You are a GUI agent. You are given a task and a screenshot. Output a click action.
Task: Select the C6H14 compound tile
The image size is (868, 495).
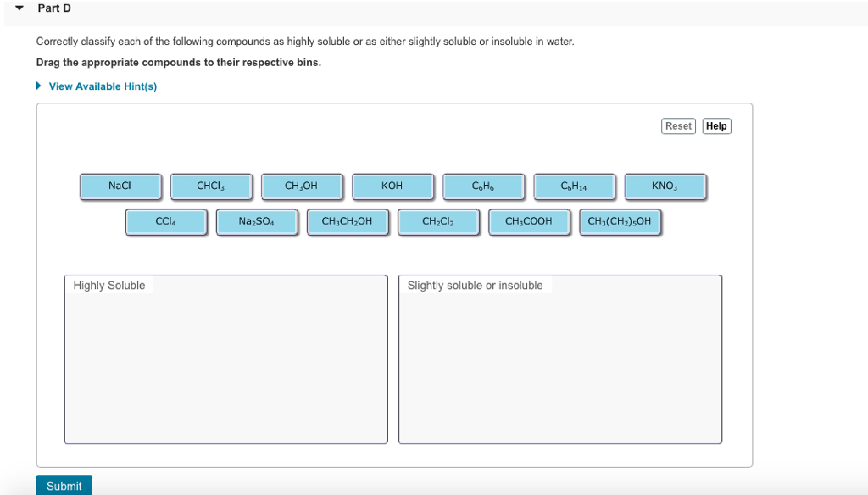tap(575, 186)
